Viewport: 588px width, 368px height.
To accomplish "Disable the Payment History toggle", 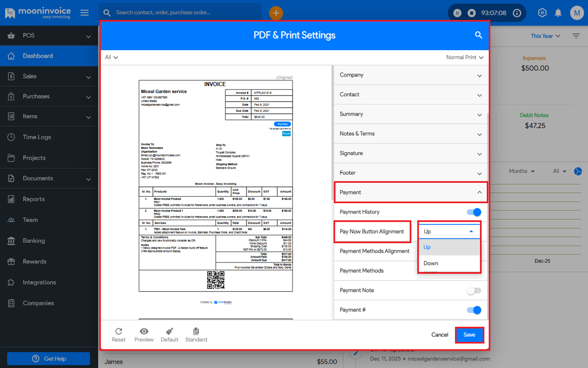I will coord(474,212).
